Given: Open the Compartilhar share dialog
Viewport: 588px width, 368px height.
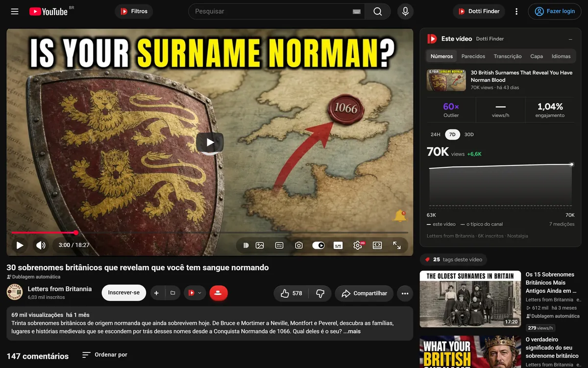Looking at the screenshot, I should [x=364, y=293].
